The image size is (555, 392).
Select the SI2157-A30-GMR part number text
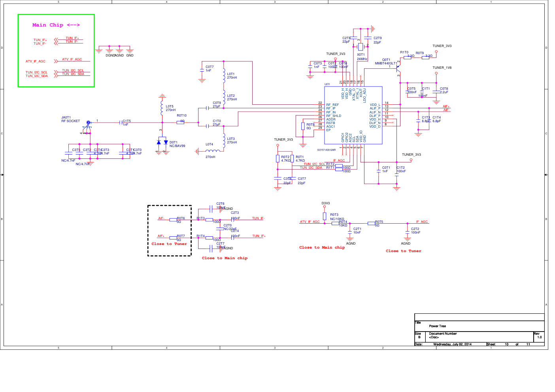(x=326, y=150)
